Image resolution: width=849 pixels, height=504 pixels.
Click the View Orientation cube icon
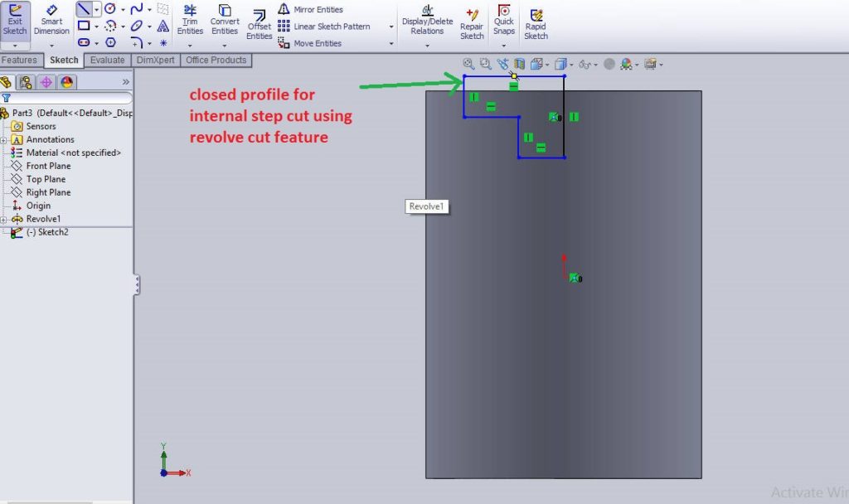click(536, 64)
